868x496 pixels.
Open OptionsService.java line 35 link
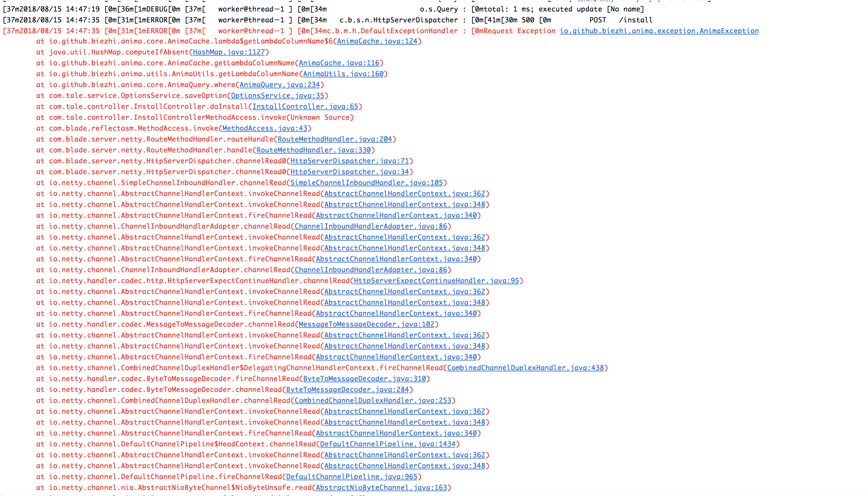(x=278, y=96)
